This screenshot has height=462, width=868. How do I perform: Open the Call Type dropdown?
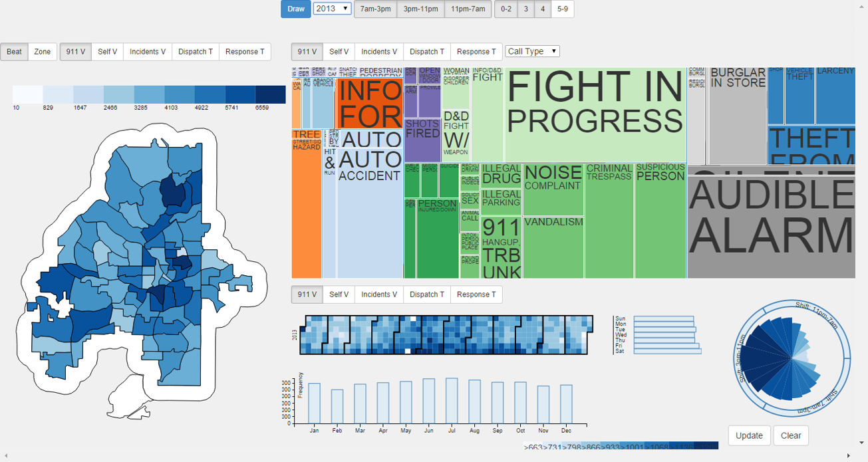pos(532,51)
